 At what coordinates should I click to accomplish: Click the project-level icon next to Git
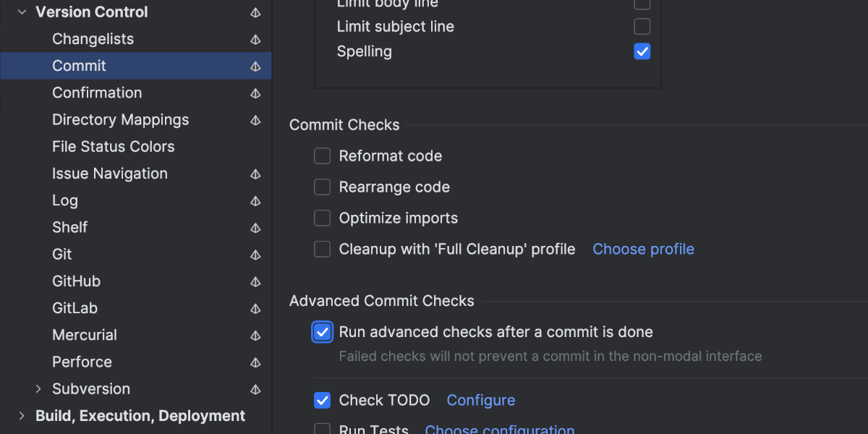(x=255, y=255)
